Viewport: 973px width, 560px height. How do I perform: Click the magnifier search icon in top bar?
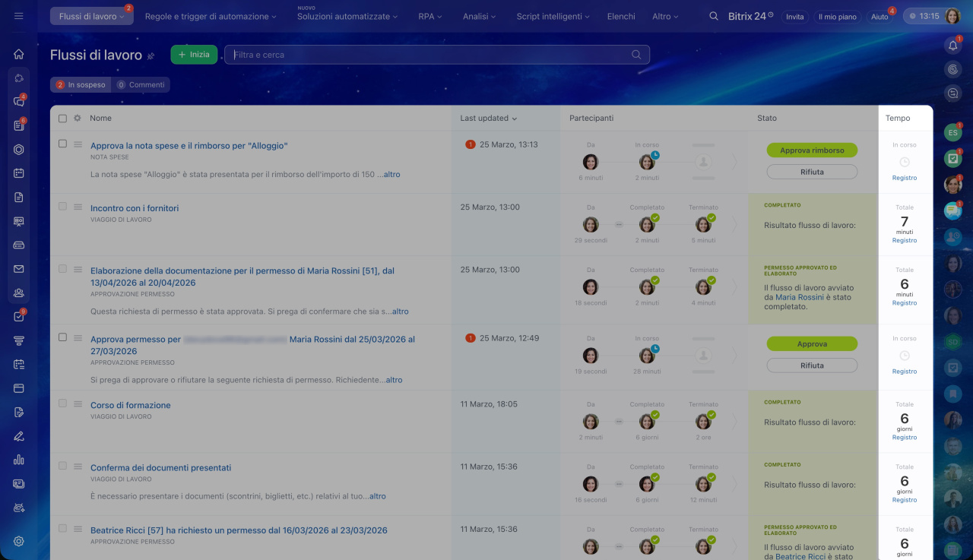(713, 16)
